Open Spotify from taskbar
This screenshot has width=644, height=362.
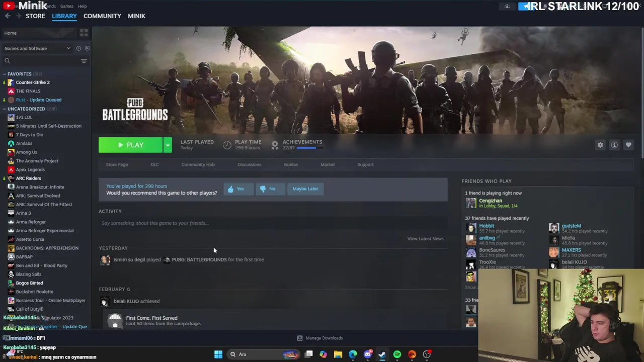pyautogui.click(x=397, y=354)
